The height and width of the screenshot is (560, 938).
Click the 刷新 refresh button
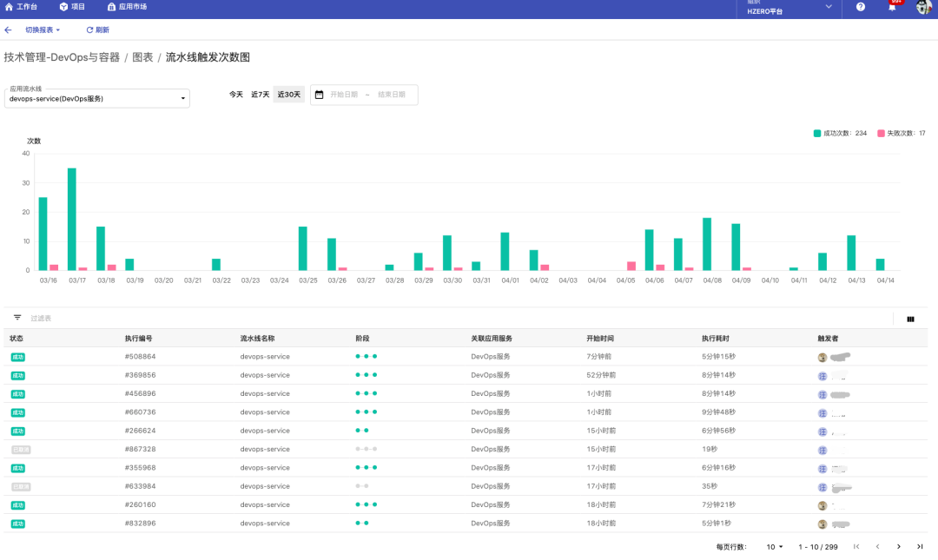[97, 30]
